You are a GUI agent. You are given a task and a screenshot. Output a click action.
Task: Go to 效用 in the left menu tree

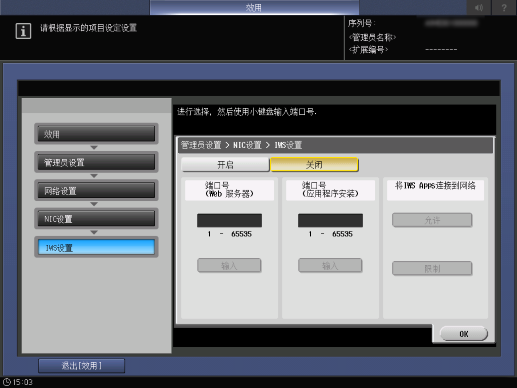96,134
